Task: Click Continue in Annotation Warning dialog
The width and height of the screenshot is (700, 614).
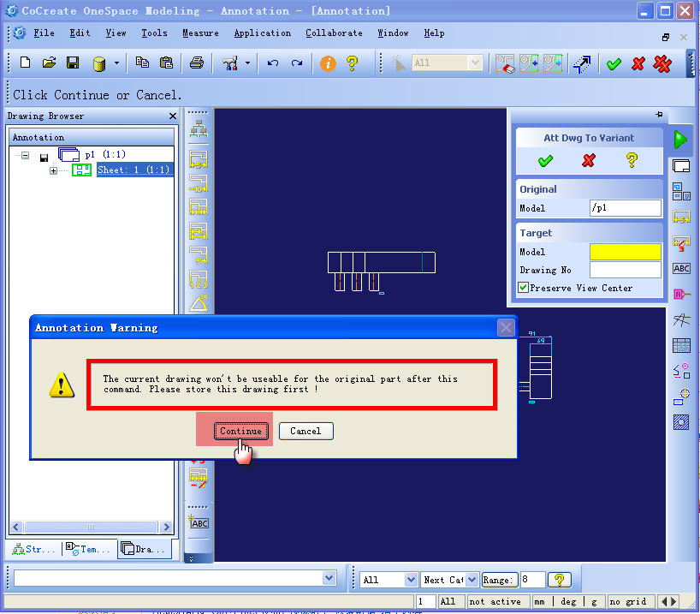Action: pos(240,431)
